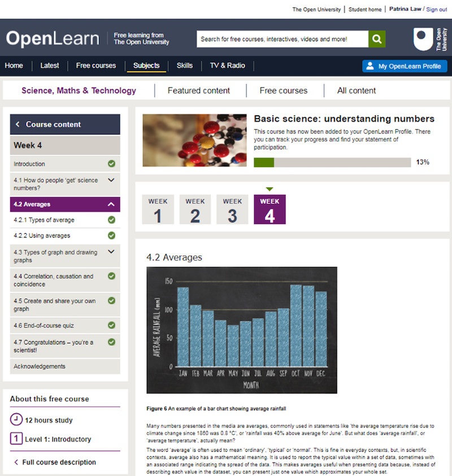Click the completion tick for 4.6 End-of-course quiz
The image size is (452, 476).
pos(111,325)
